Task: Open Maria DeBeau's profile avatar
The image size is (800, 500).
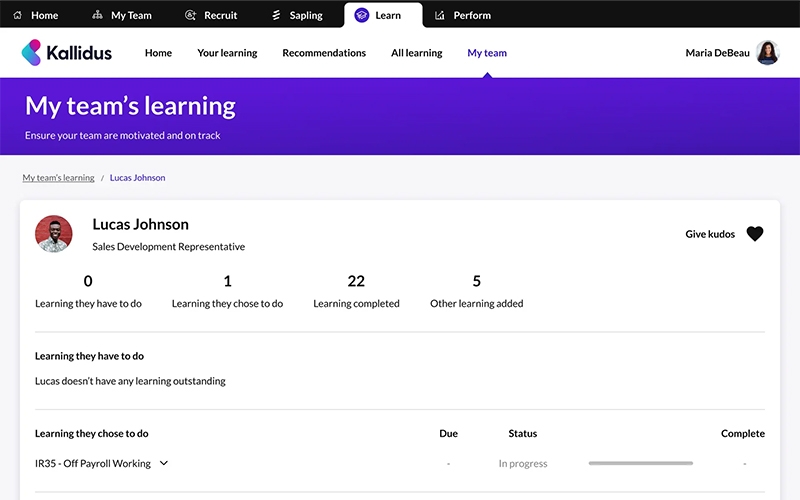Action: pos(767,53)
